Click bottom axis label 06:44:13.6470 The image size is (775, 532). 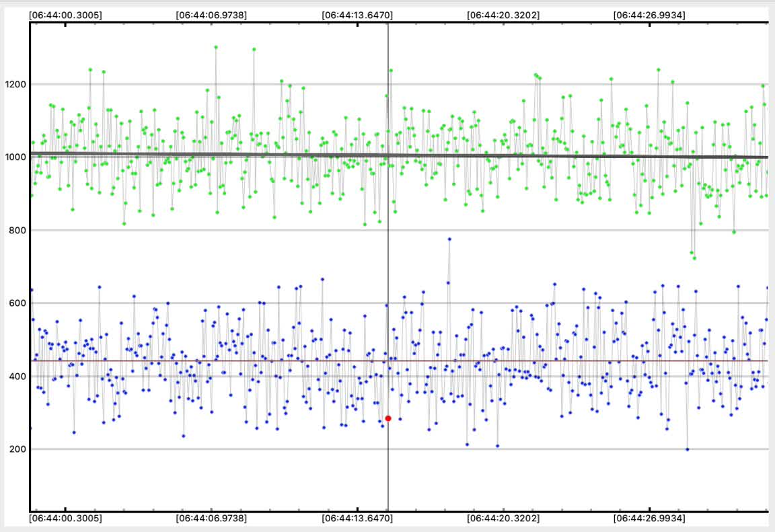coord(357,519)
